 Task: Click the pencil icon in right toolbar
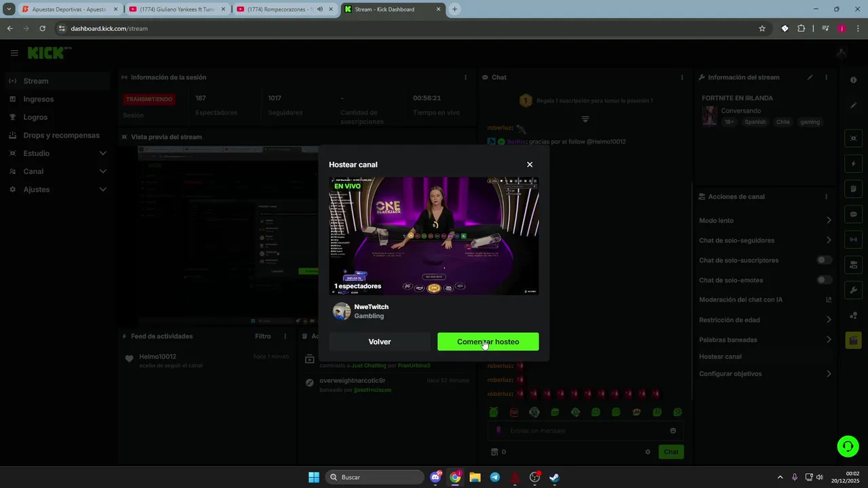click(x=853, y=105)
